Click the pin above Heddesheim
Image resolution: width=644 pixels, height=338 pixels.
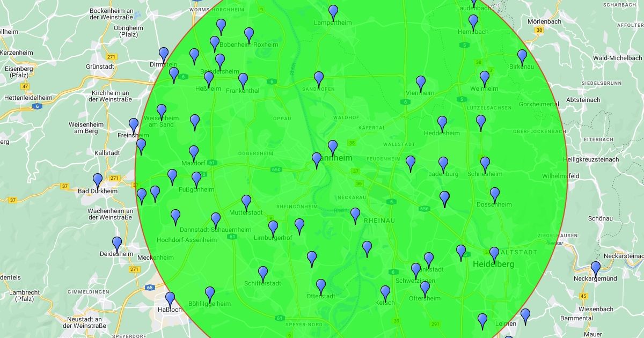click(442, 124)
